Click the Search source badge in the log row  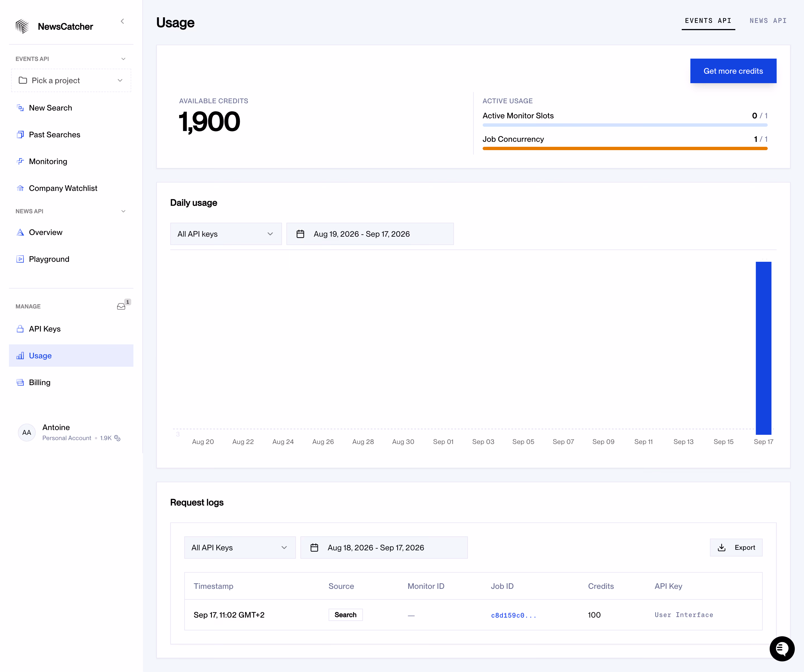pos(346,615)
